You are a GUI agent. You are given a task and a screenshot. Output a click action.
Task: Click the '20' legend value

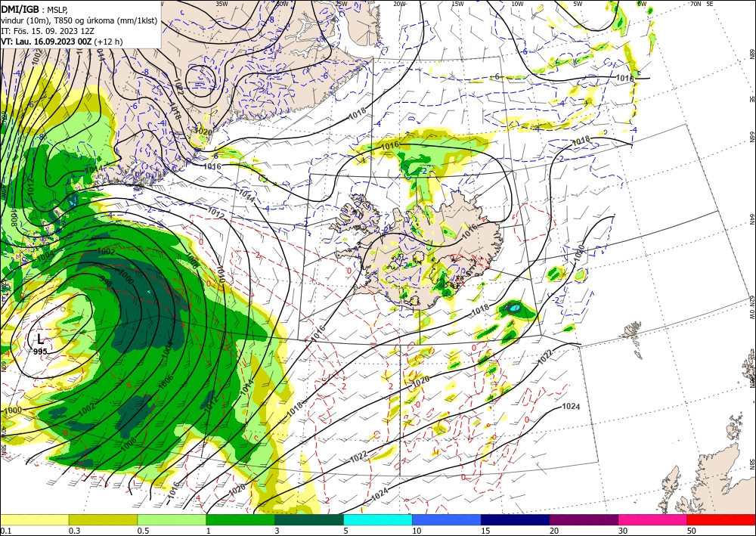point(554,531)
